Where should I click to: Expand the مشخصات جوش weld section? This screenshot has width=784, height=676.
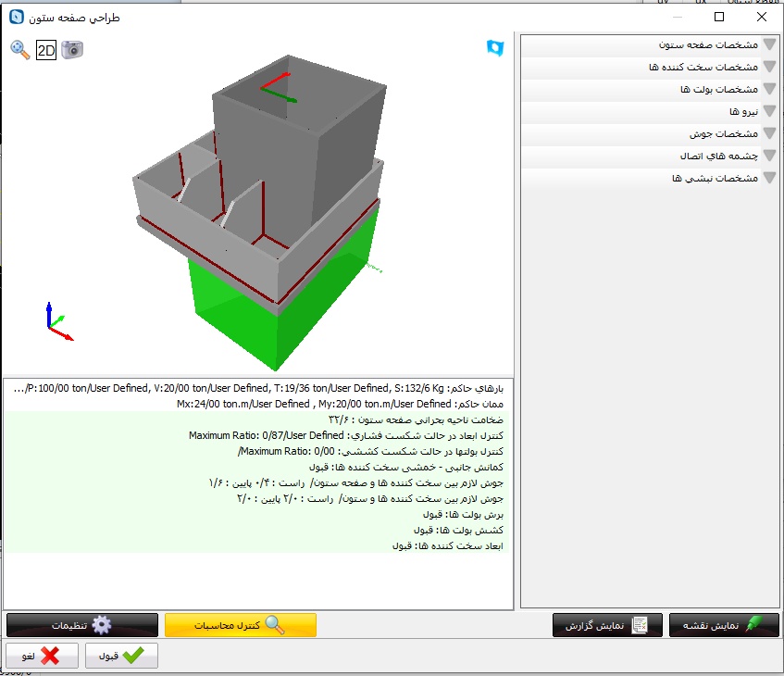coord(650,134)
